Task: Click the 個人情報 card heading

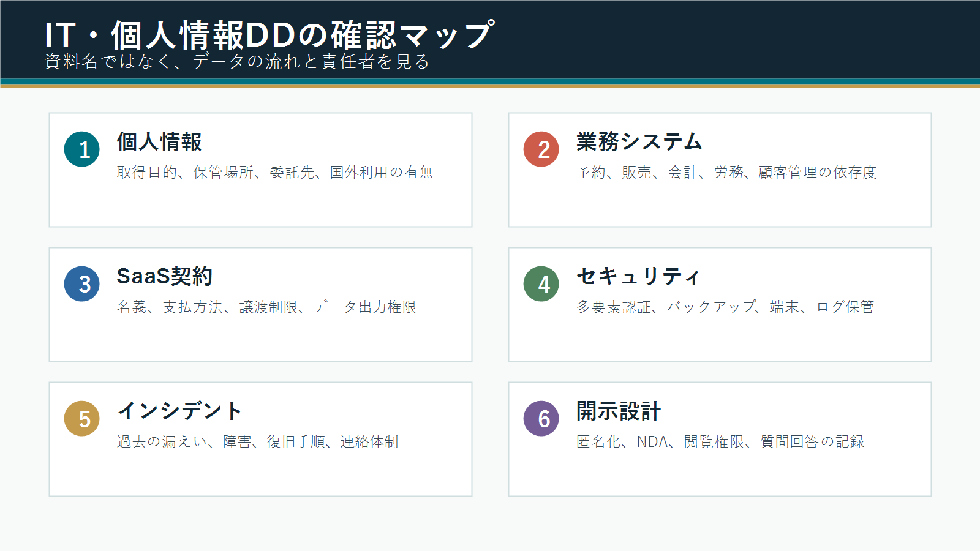Action: (159, 142)
